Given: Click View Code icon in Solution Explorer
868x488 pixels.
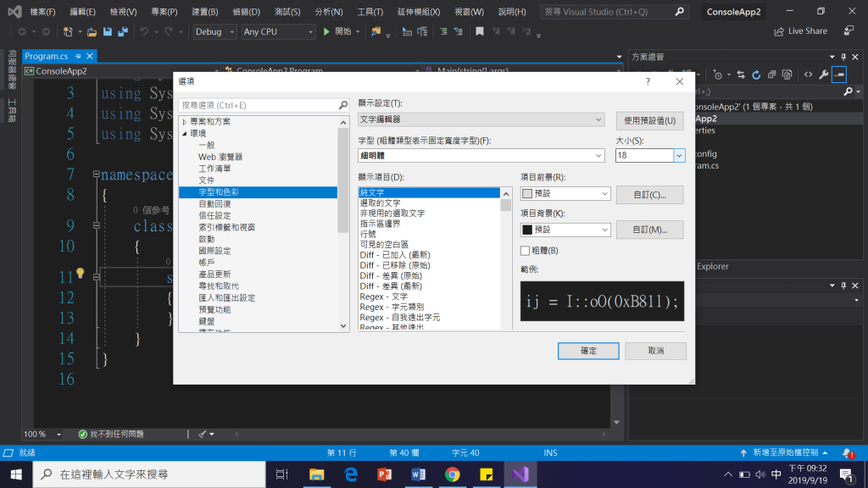Looking at the screenshot, I should click(808, 75).
